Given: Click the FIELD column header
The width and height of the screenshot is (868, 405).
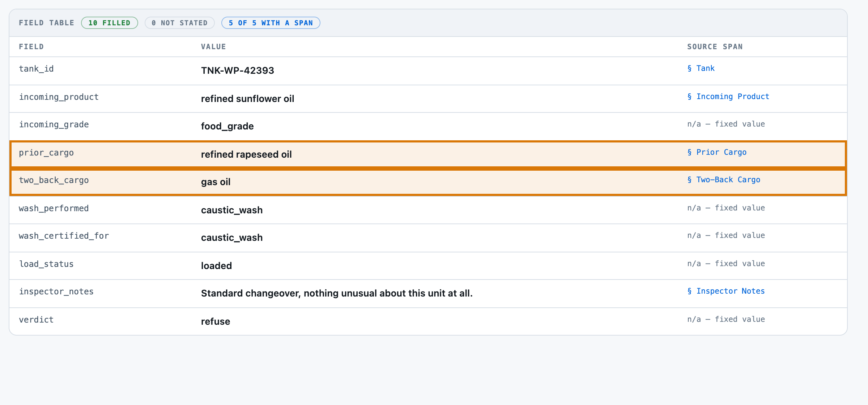Looking at the screenshot, I should [x=31, y=47].
